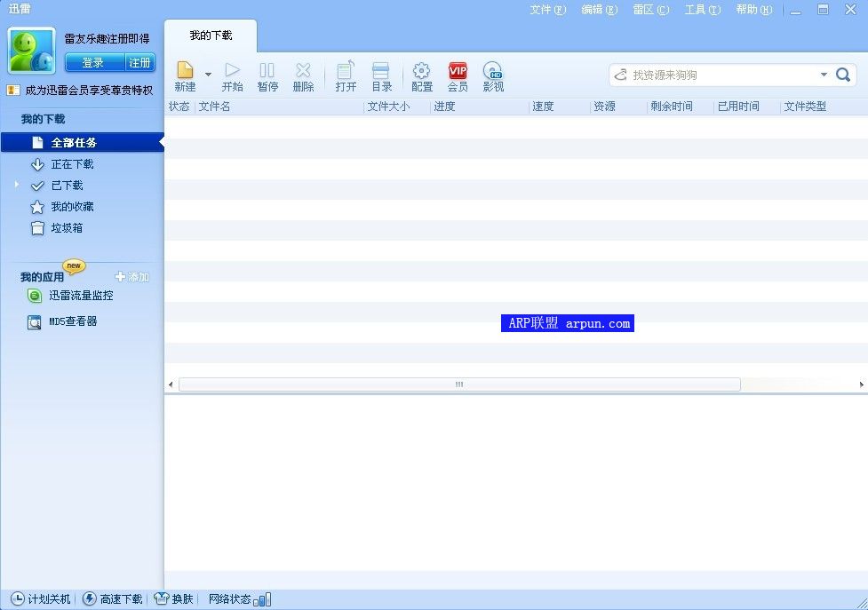This screenshot has width=868, height=610.
Task: Toggle 计划关机 scheduled shutdown
Action: (x=41, y=599)
